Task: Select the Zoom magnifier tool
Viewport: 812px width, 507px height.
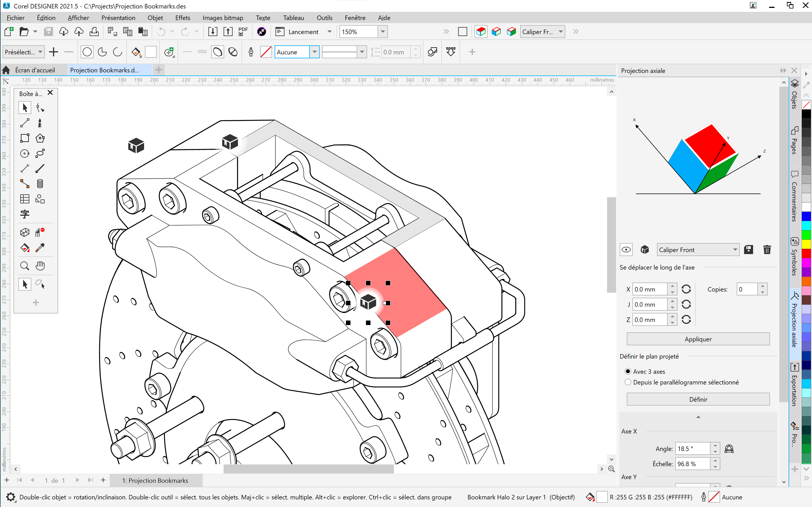Action: click(x=25, y=266)
